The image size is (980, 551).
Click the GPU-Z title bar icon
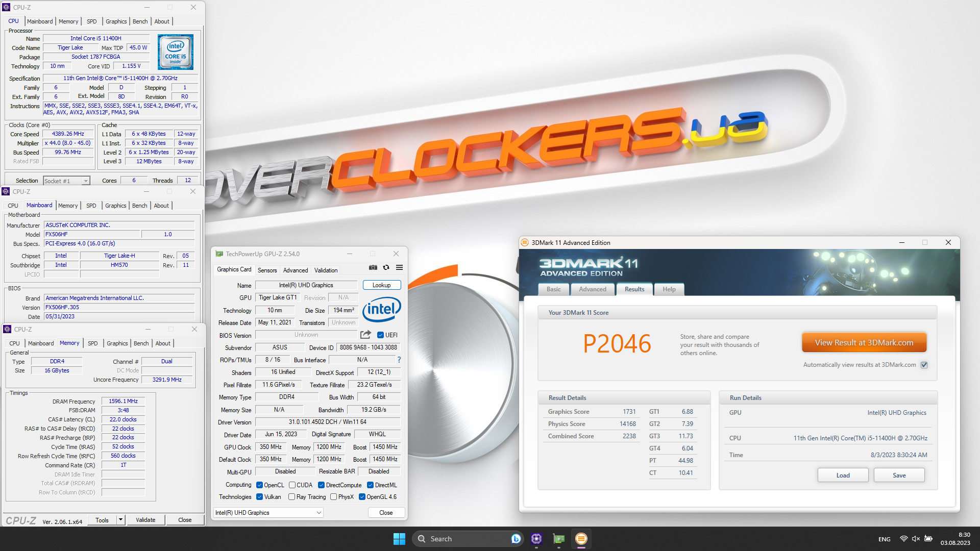pos(219,254)
